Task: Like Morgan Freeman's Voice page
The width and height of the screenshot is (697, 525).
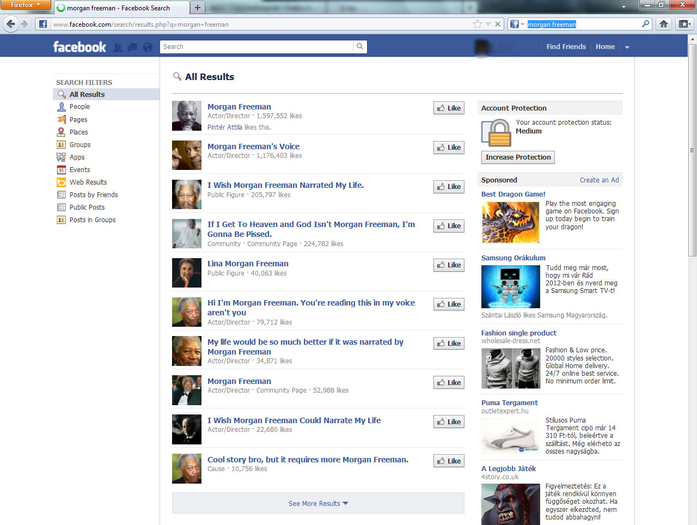Action: tap(449, 147)
